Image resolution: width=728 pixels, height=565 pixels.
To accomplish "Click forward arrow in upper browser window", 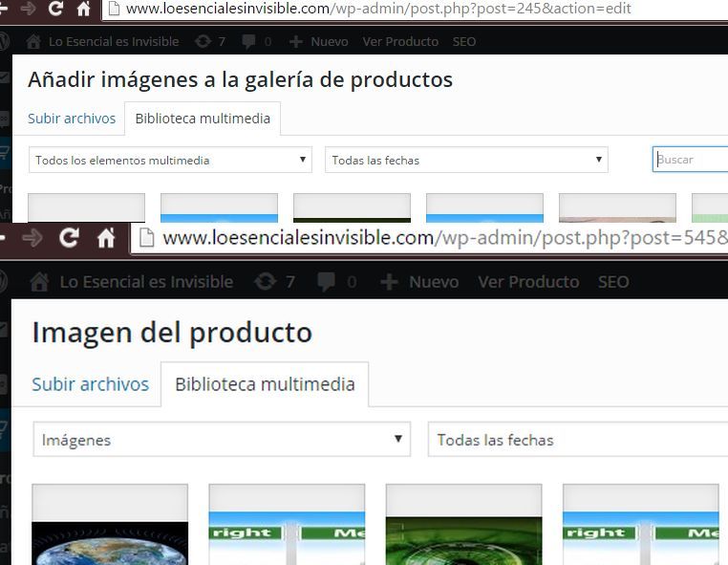I will [x=29, y=9].
